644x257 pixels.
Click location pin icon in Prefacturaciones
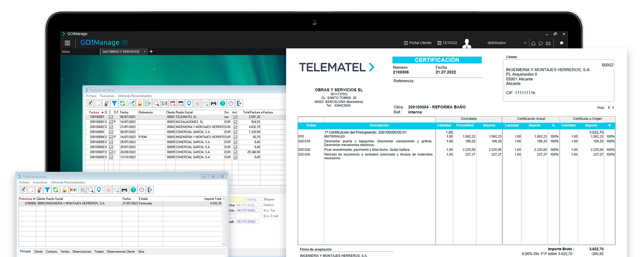coord(99,190)
